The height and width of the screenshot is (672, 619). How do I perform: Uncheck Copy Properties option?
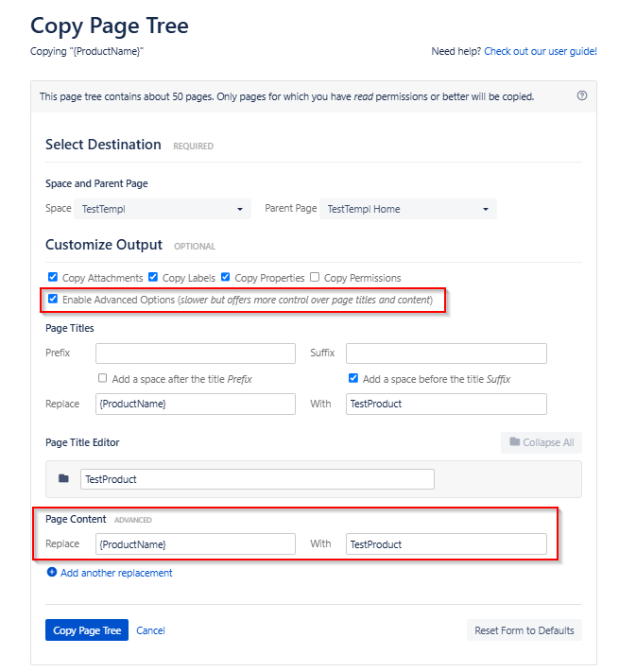(225, 277)
